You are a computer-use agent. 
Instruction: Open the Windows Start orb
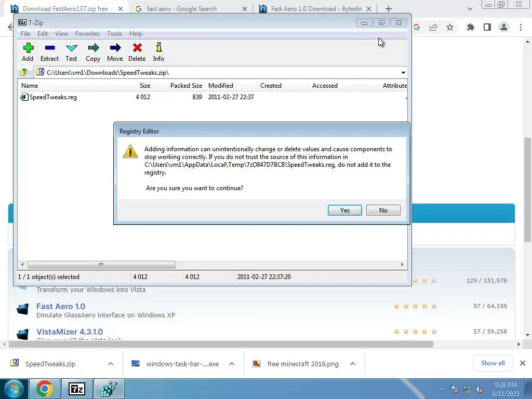[14, 389]
